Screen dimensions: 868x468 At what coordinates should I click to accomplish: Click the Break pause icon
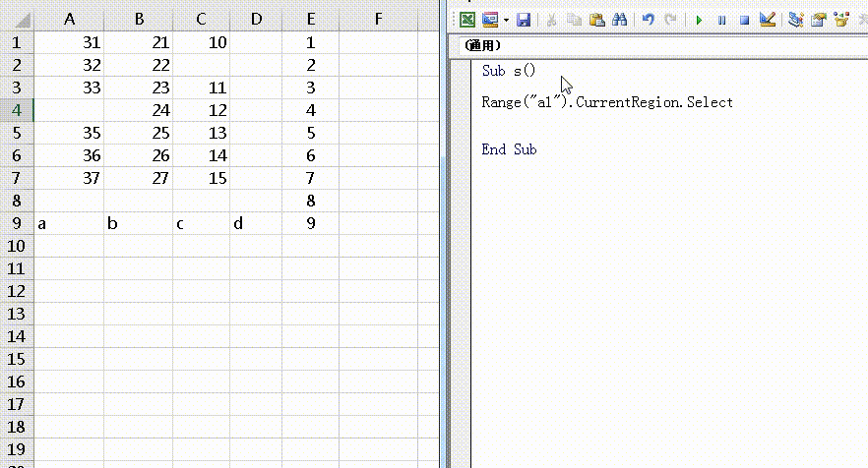(x=722, y=21)
